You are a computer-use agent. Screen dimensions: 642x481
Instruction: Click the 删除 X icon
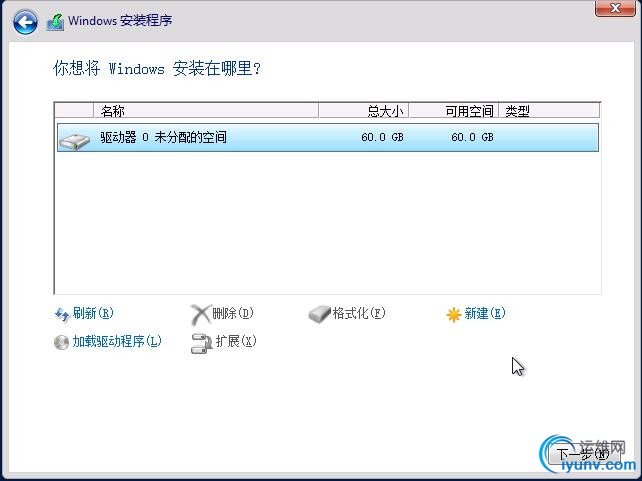coord(201,314)
